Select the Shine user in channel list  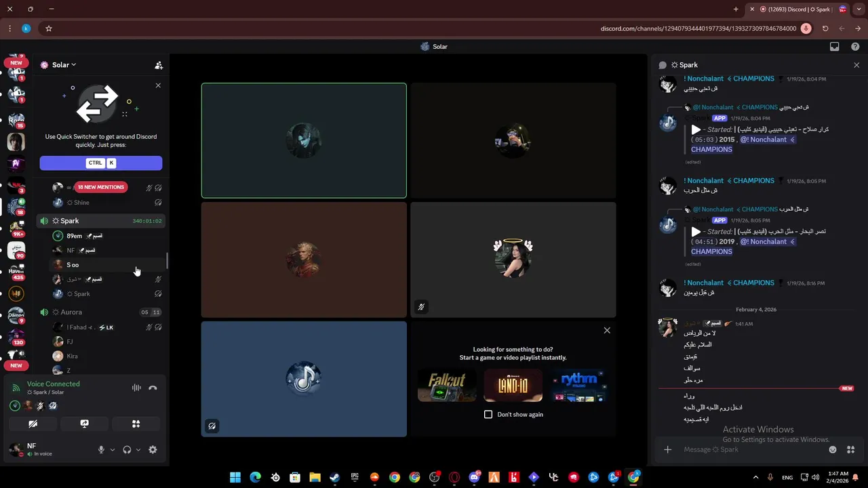click(107, 203)
